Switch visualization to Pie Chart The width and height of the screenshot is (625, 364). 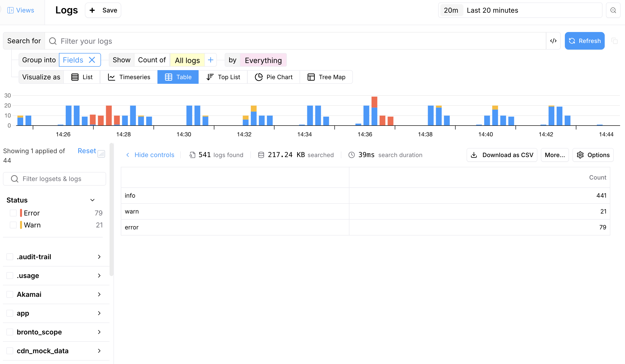(x=274, y=77)
